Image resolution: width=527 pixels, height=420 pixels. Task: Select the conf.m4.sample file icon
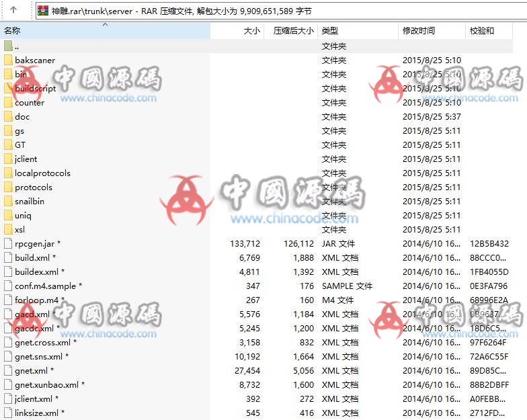[x=8, y=286]
